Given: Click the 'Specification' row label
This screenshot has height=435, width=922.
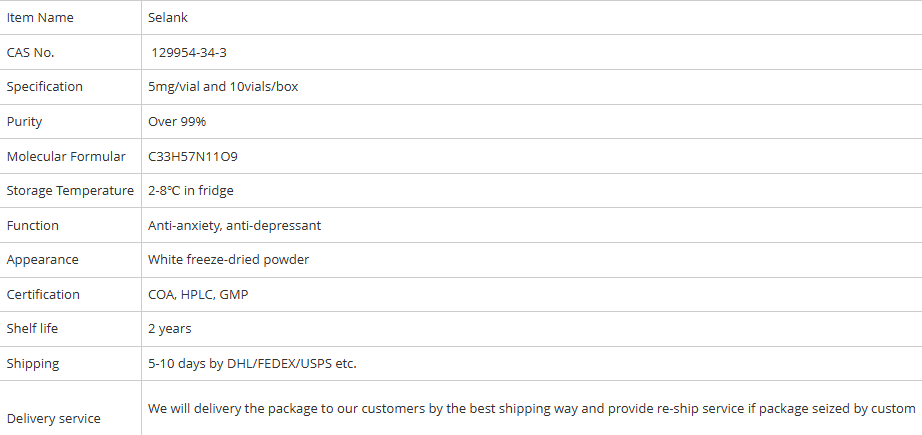Looking at the screenshot, I should click(x=45, y=87).
